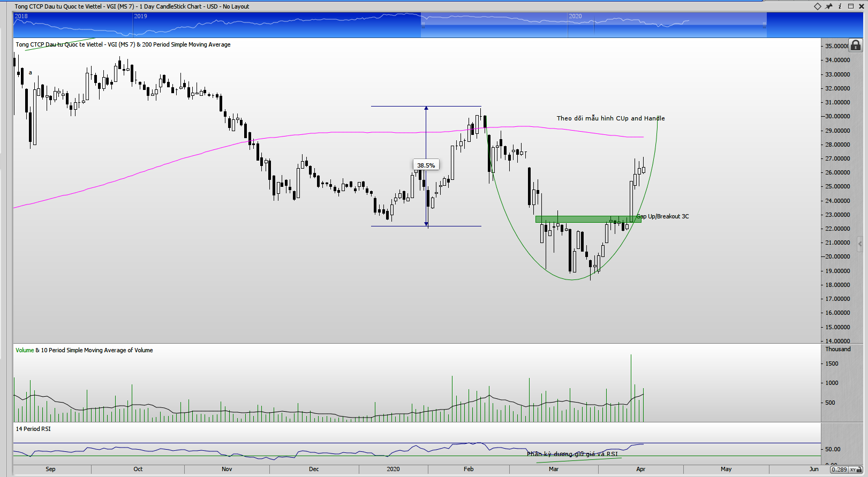This screenshot has height=477, width=868.
Task: Click the 'Theo dõi mẫu hình CUp and Handle' annotation
Action: 610,118
